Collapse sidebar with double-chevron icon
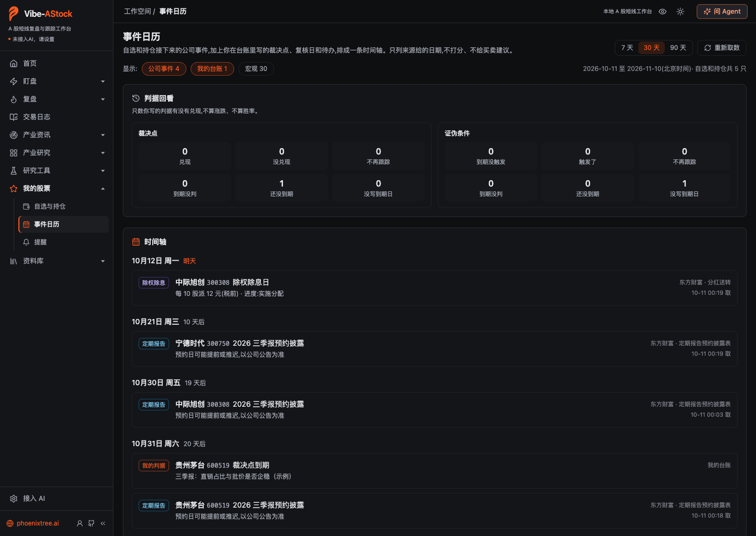756x536 pixels. coord(103,523)
